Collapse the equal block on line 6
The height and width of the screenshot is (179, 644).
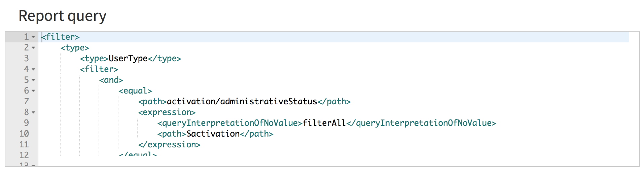point(33,91)
